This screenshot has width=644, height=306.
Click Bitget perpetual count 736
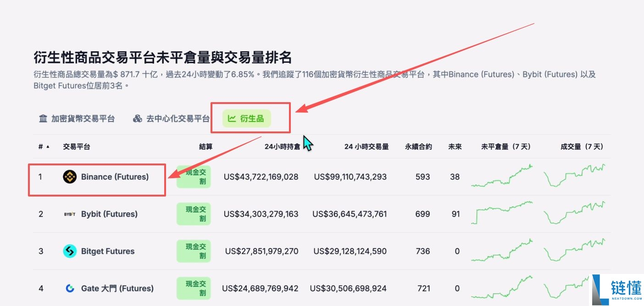click(422, 251)
